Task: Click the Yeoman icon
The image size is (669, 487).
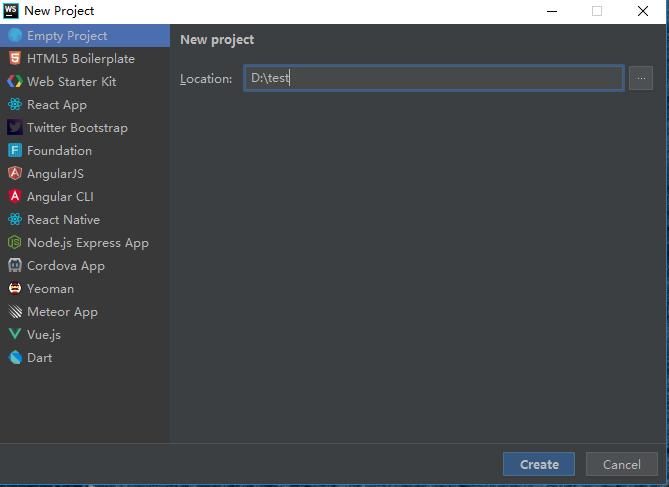Action: tap(15, 289)
